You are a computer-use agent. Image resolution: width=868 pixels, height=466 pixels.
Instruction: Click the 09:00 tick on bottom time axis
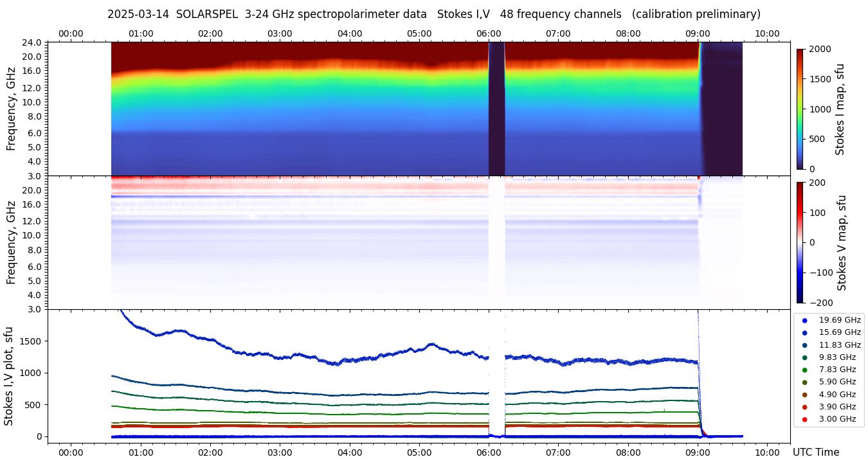[698, 453]
